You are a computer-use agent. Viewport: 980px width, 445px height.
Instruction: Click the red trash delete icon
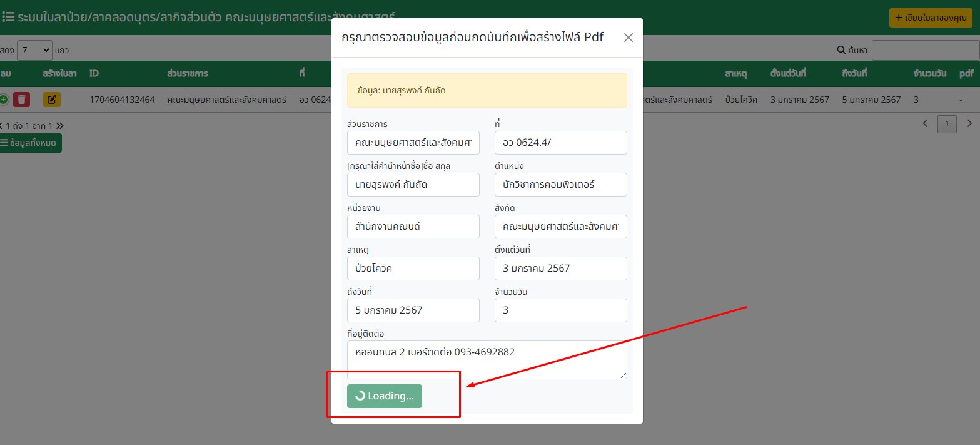coord(22,100)
